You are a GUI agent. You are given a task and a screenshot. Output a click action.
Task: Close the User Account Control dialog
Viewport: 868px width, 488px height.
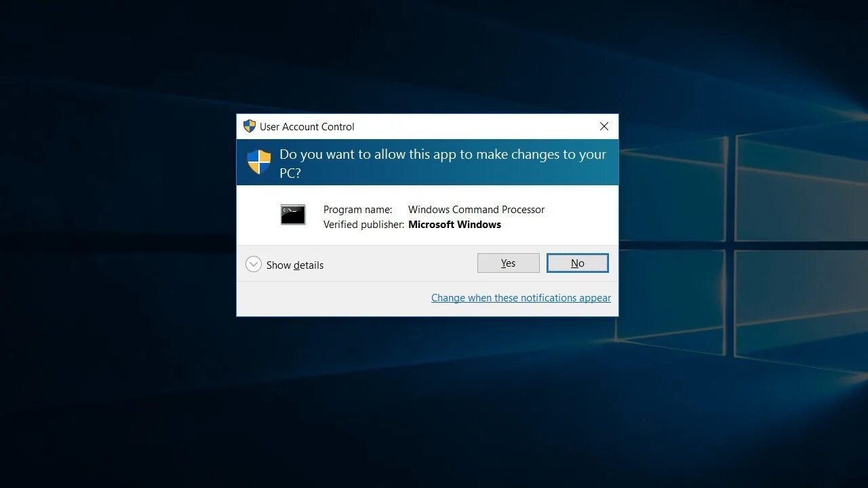coord(604,126)
